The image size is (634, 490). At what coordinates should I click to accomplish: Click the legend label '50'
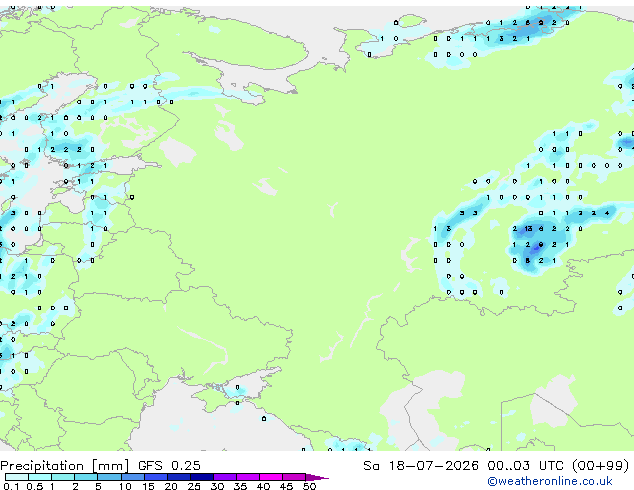point(310,486)
